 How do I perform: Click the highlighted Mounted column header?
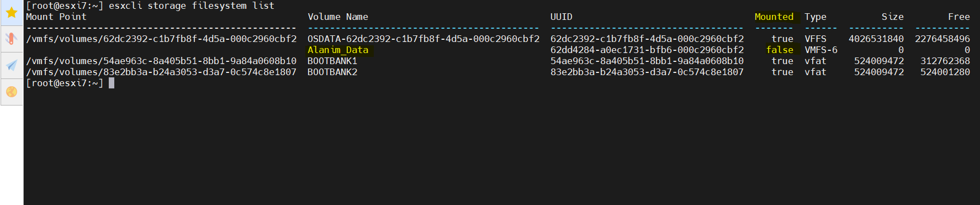pos(774,17)
